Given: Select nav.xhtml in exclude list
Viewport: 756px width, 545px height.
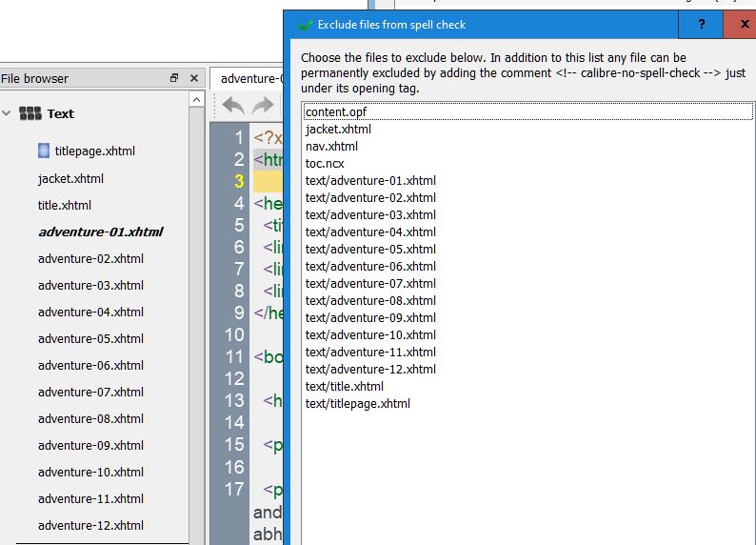Looking at the screenshot, I should [x=527, y=146].
